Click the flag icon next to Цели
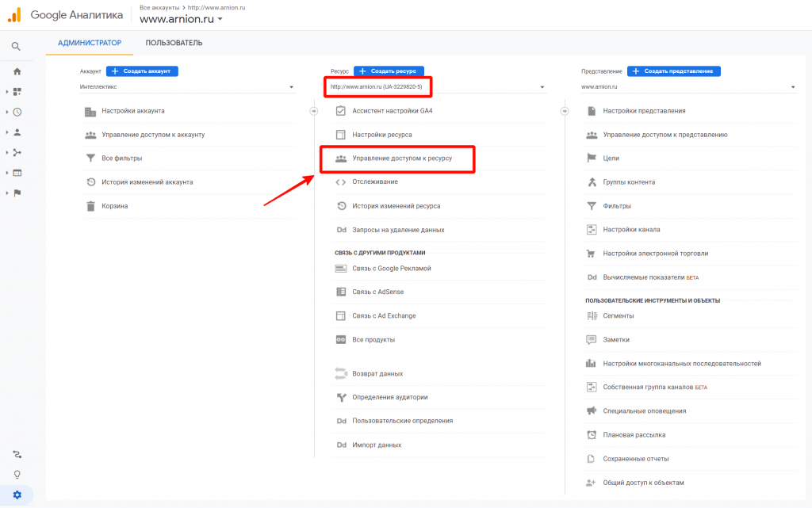812x508 pixels. click(592, 159)
